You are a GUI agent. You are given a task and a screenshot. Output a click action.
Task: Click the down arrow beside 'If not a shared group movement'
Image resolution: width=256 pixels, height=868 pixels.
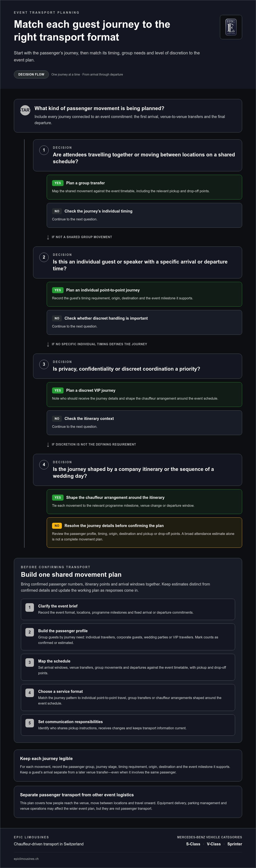48,237
